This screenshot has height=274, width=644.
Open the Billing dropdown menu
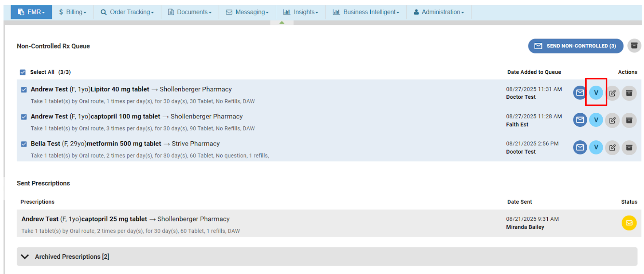tap(73, 12)
